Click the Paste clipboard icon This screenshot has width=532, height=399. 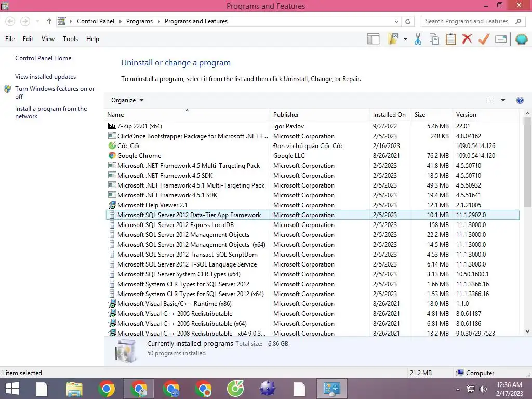click(x=450, y=39)
